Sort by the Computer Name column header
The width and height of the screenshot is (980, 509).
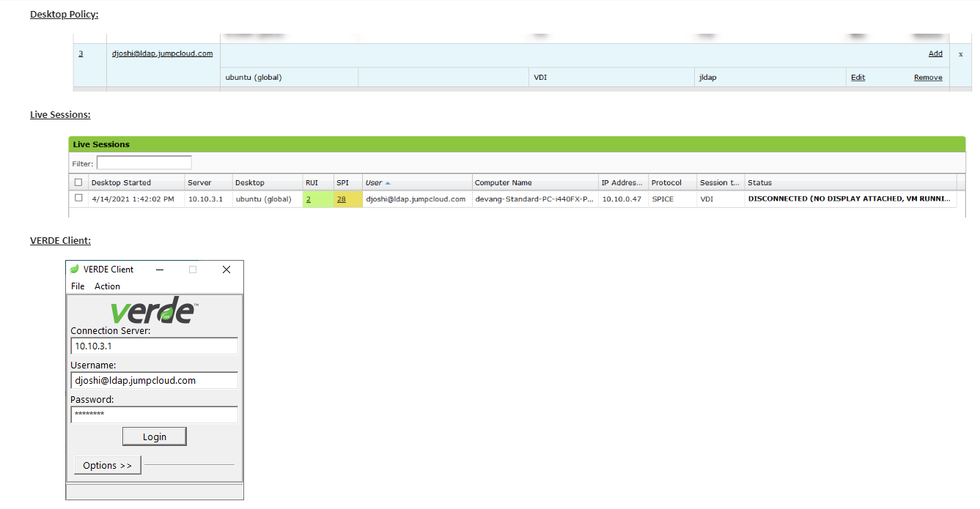535,182
